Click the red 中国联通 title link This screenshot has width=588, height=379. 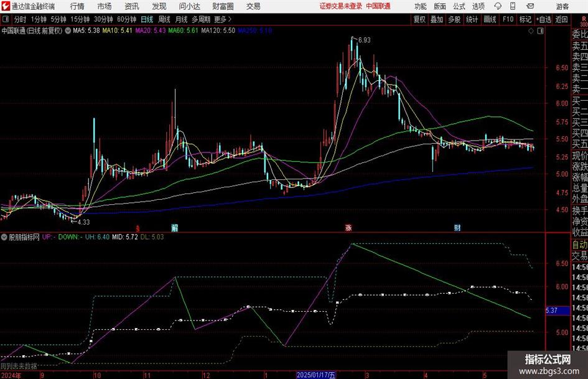pos(378,6)
